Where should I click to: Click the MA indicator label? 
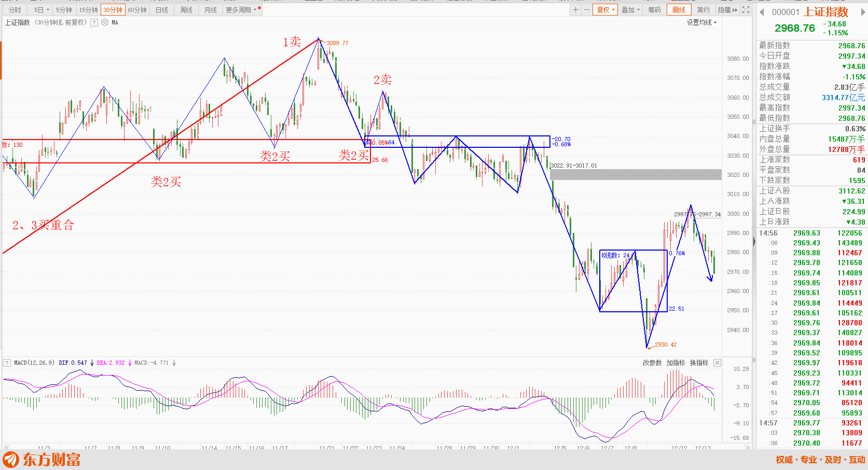tap(115, 23)
